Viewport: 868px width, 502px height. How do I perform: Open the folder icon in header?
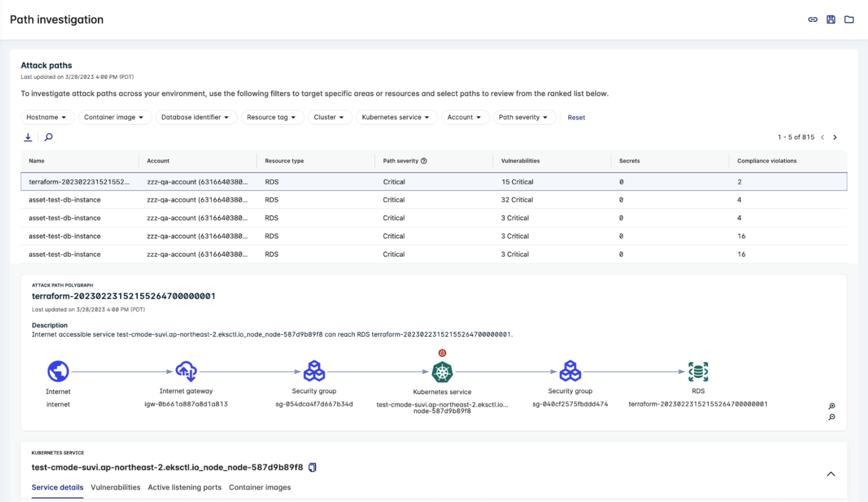pos(849,20)
